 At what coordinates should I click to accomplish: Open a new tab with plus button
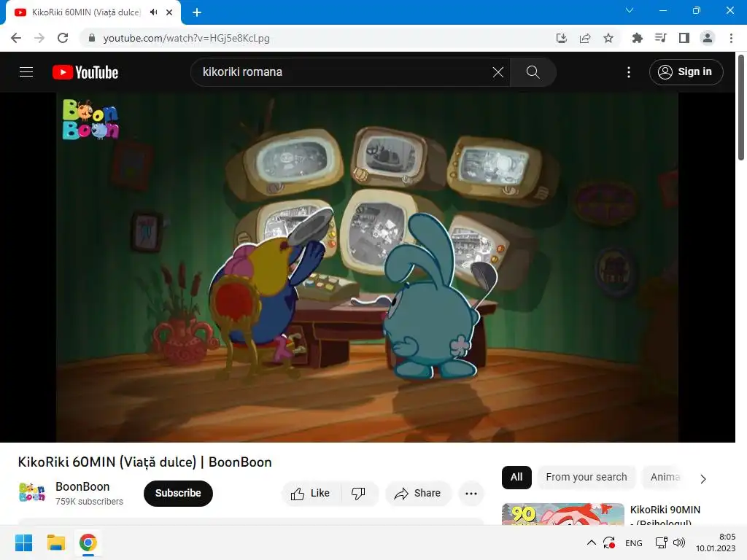pyautogui.click(x=197, y=12)
